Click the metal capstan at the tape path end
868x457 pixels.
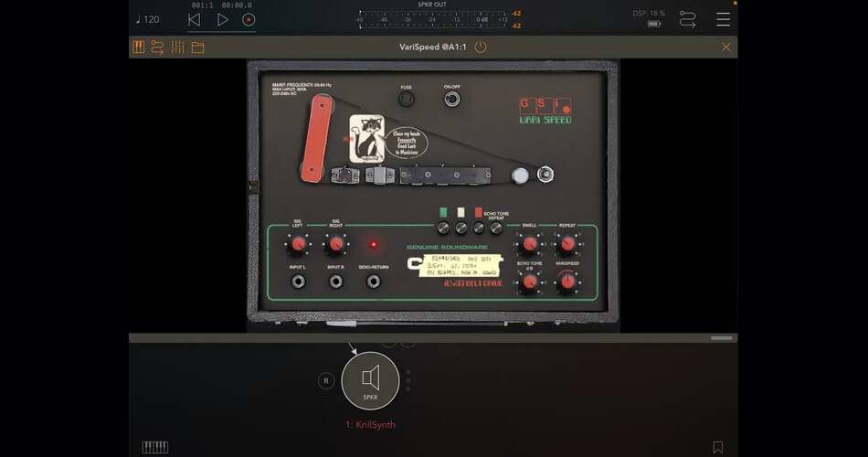[545, 174]
